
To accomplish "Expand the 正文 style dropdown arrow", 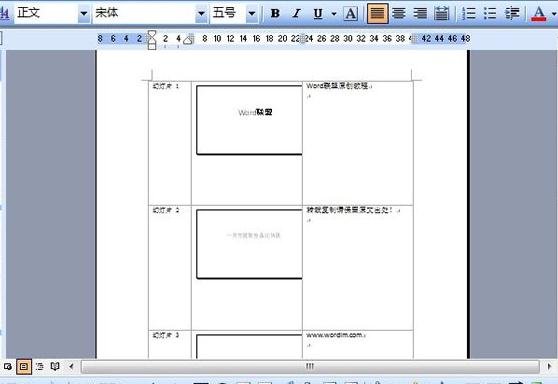I will pos(84,14).
